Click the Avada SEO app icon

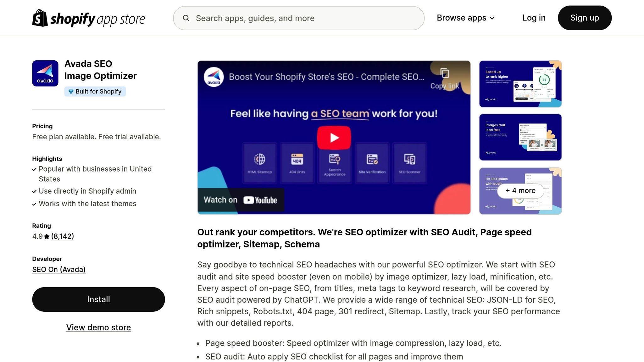coord(45,73)
